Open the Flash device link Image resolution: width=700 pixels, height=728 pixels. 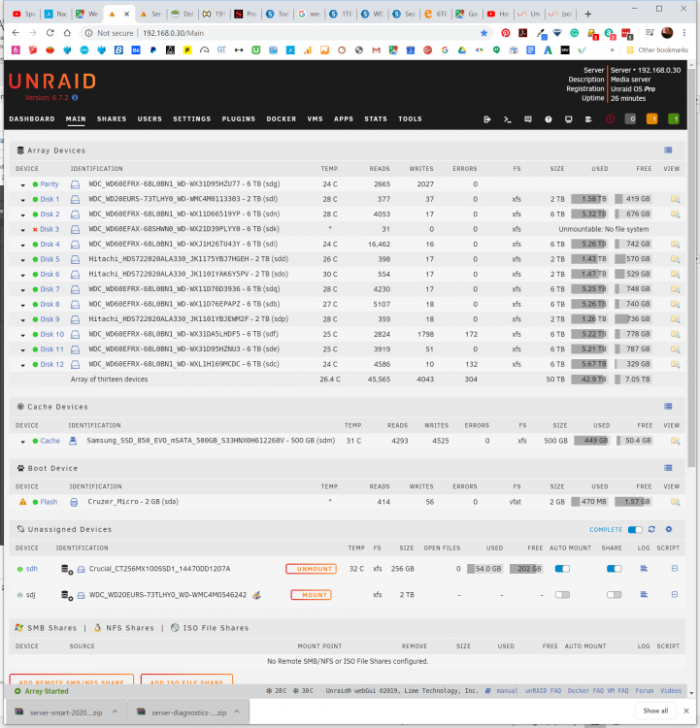49,502
